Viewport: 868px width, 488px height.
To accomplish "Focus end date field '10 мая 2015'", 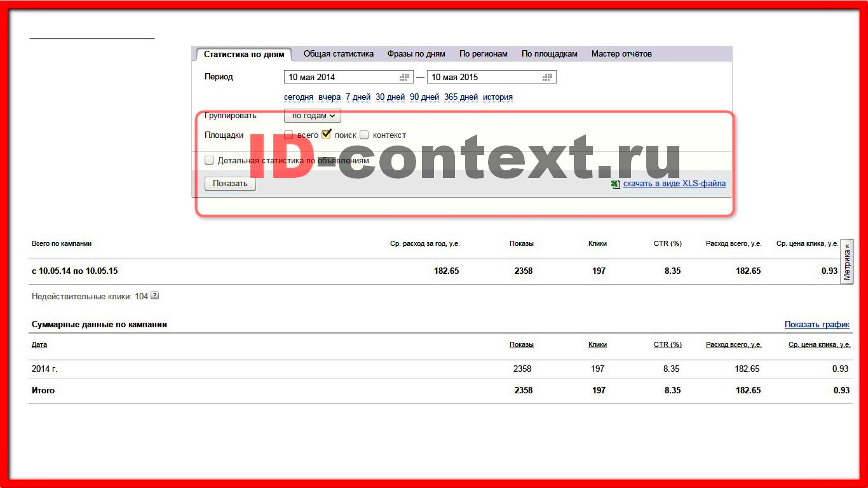I will tap(492, 78).
